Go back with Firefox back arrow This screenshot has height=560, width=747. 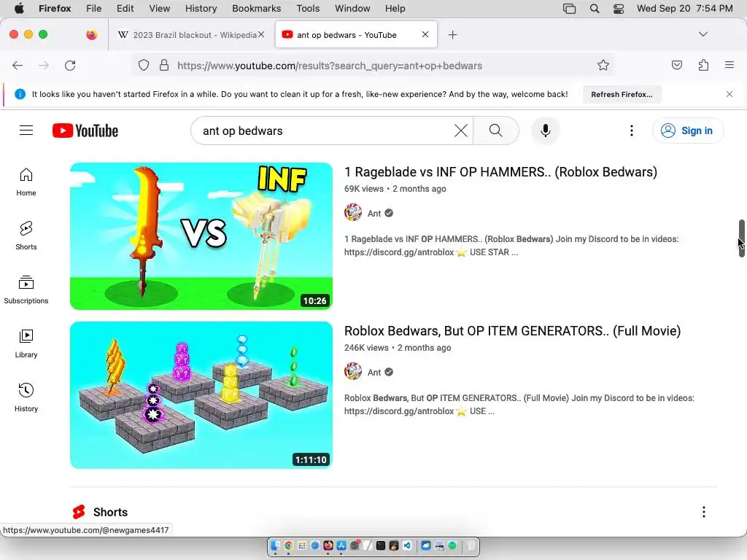(x=18, y=66)
